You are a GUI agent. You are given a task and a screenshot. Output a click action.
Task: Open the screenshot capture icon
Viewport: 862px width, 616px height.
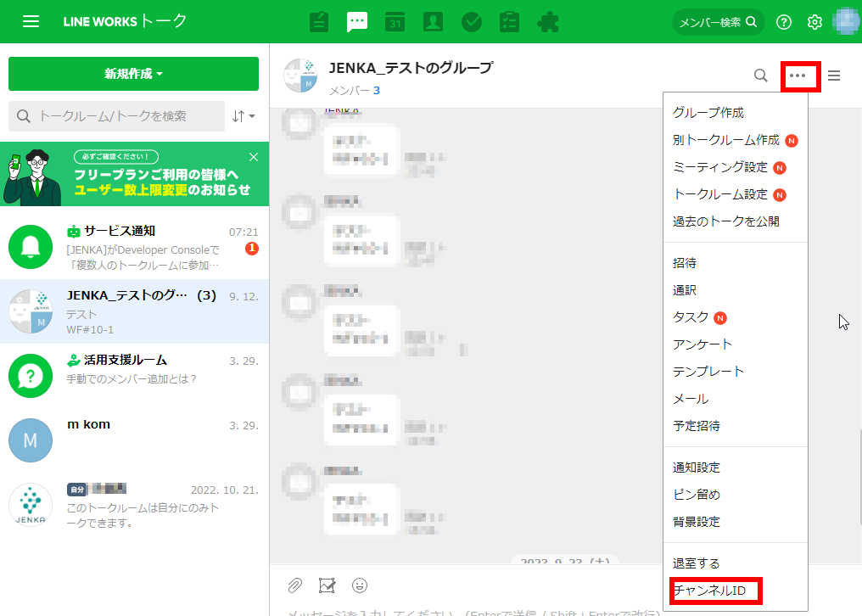coord(327,585)
